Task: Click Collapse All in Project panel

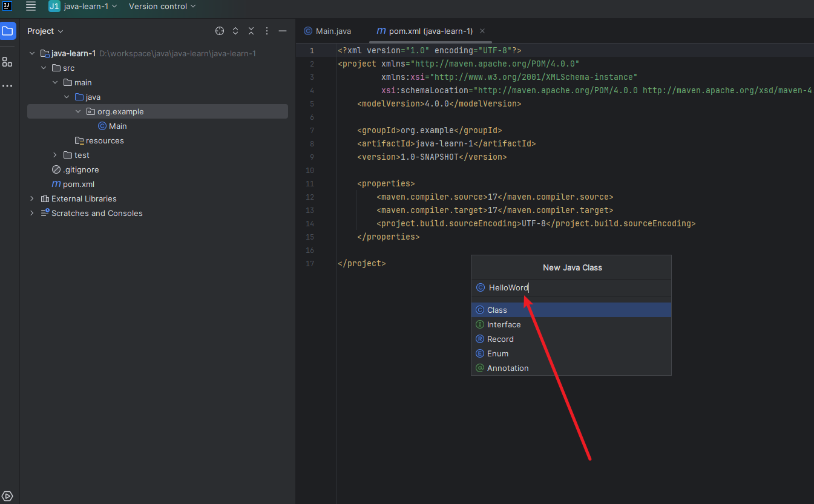Action: (x=251, y=31)
